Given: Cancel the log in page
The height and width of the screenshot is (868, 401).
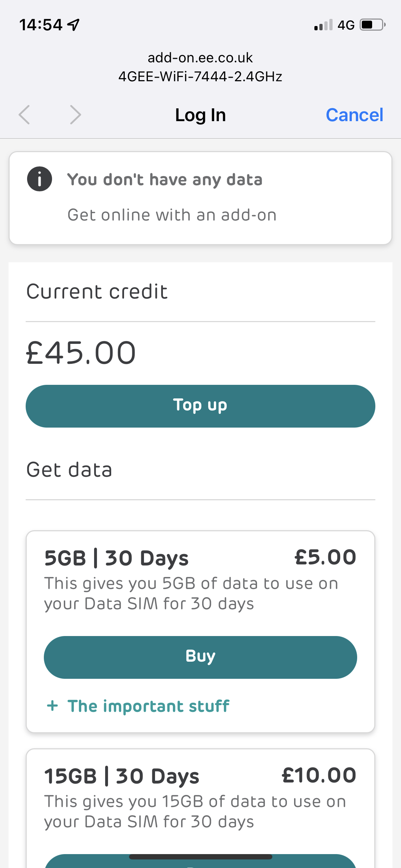Looking at the screenshot, I should pos(354,115).
